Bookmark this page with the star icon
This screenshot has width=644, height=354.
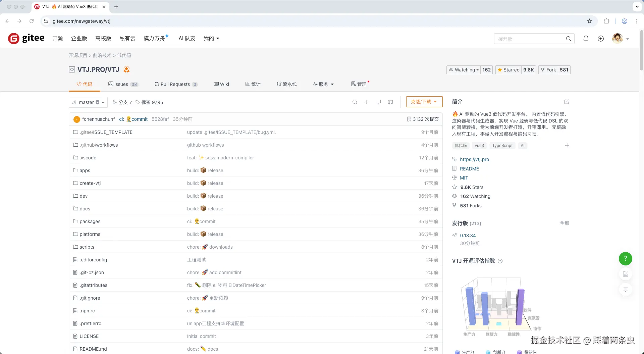[x=590, y=21]
